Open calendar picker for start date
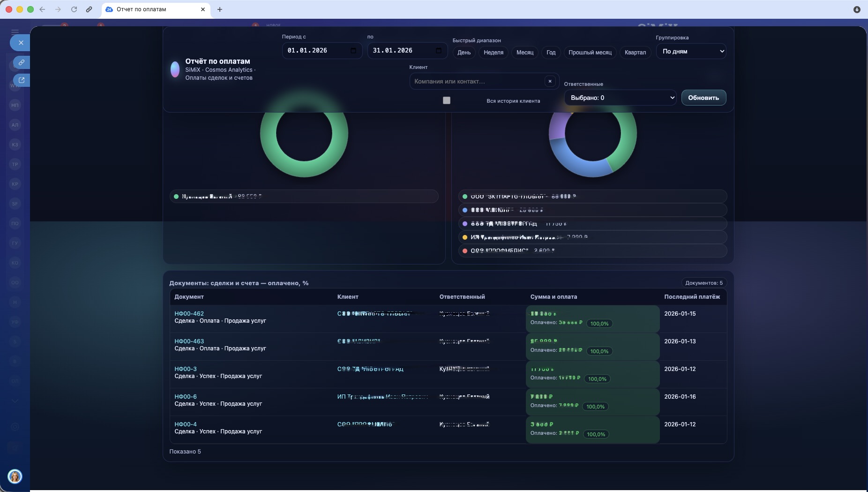868x492 pixels. tap(353, 51)
